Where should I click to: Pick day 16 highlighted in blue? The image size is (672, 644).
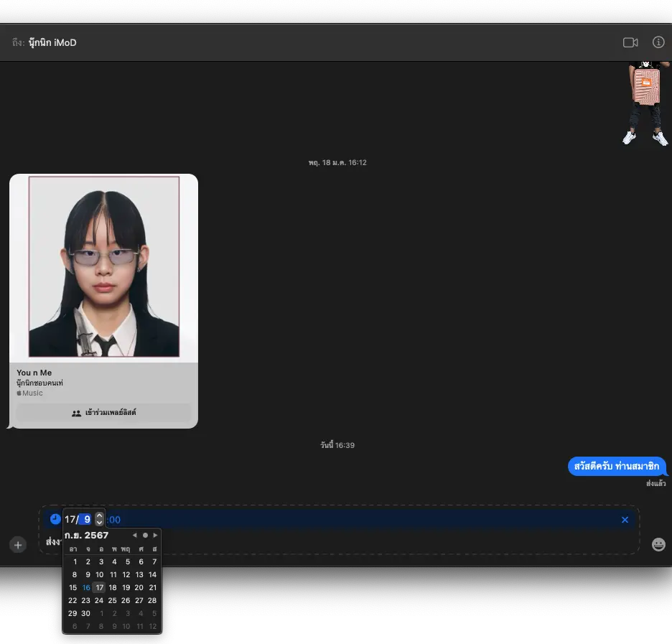point(86,587)
